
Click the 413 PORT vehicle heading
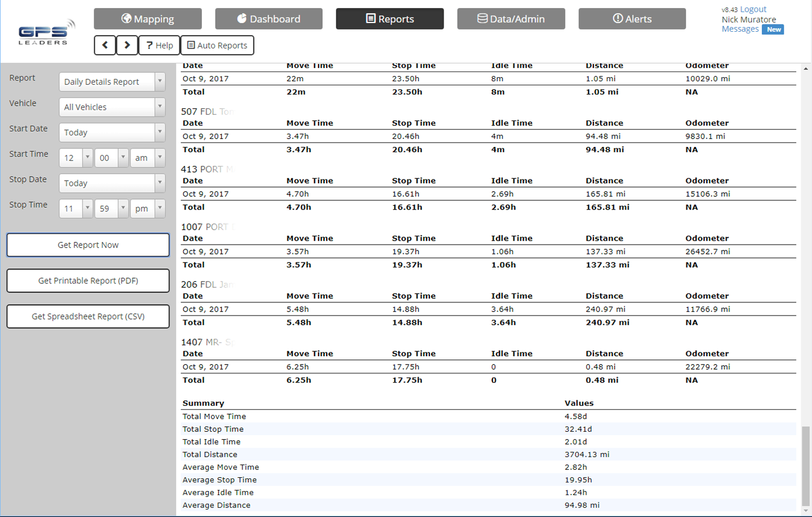point(208,169)
